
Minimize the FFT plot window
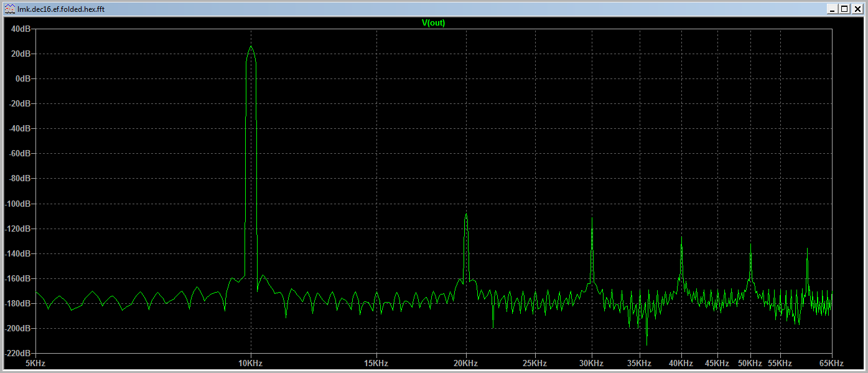(833, 9)
